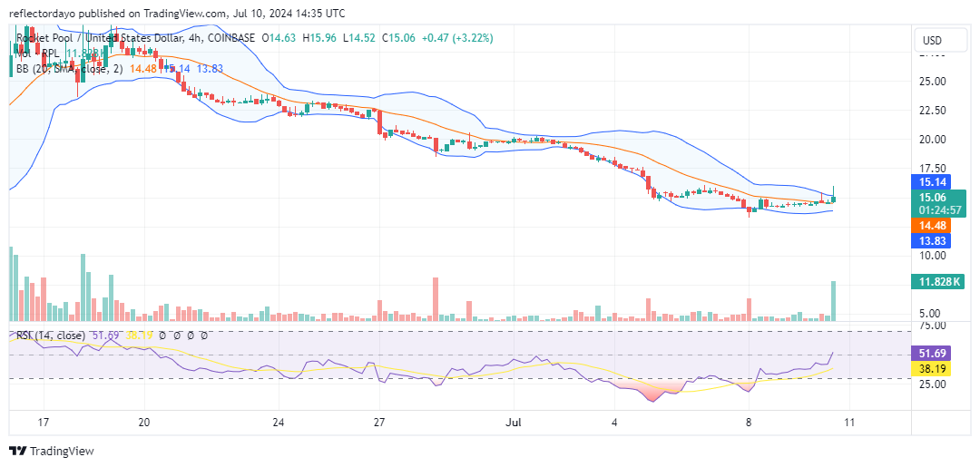Click the 17 date on the time axis
Viewport: 980px width, 467px height.
pyautogui.click(x=44, y=422)
